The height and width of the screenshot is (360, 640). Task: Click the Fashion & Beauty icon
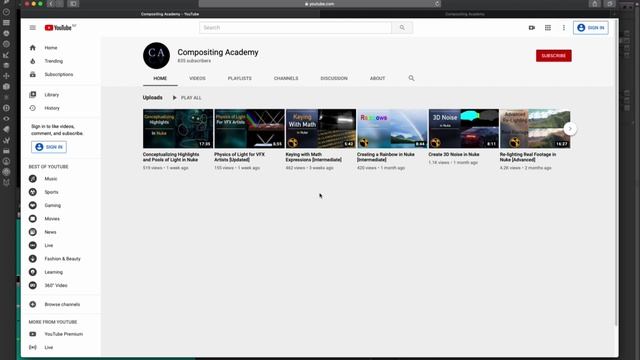click(x=33, y=259)
